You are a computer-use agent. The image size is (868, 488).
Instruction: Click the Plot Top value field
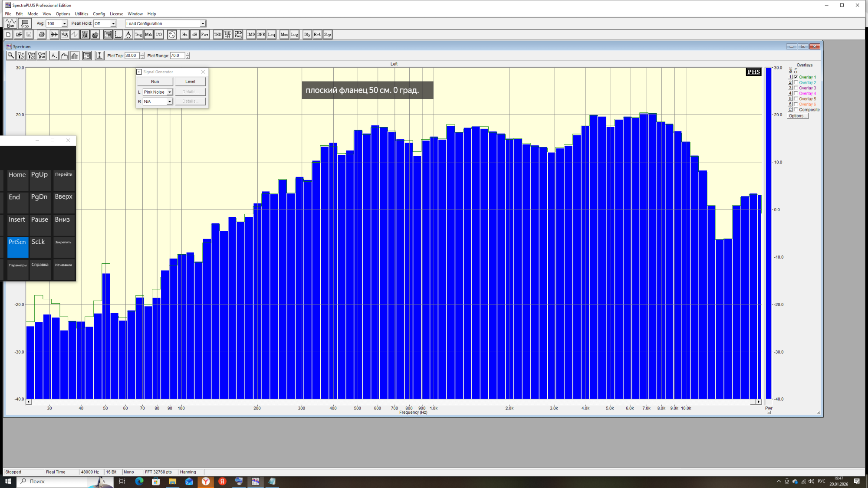(132, 56)
